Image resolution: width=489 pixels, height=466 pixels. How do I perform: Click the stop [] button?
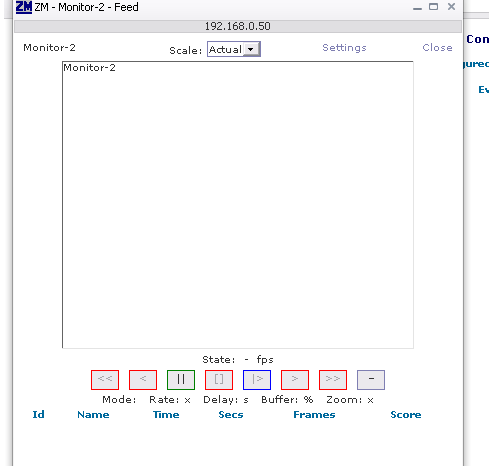(x=219, y=380)
